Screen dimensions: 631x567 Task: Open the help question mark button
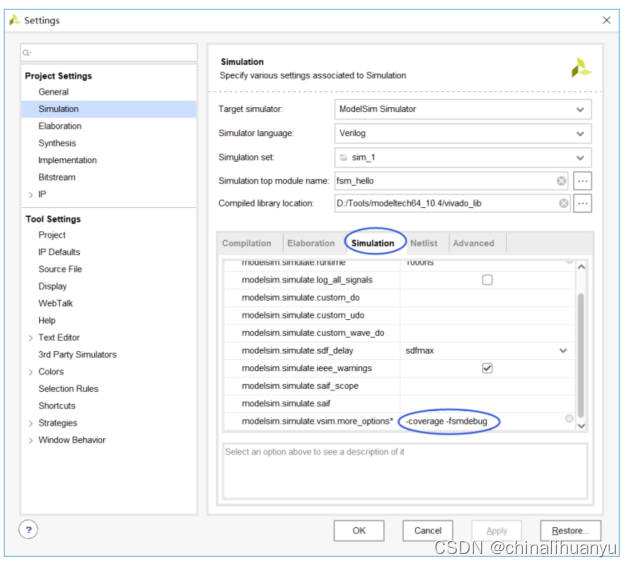(28, 530)
